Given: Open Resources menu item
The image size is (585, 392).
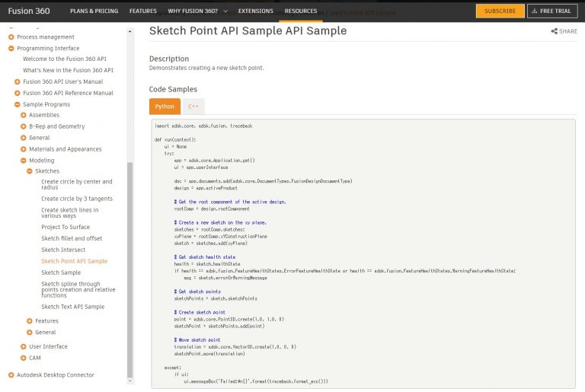Looking at the screenshot, I should pos(301,11).
